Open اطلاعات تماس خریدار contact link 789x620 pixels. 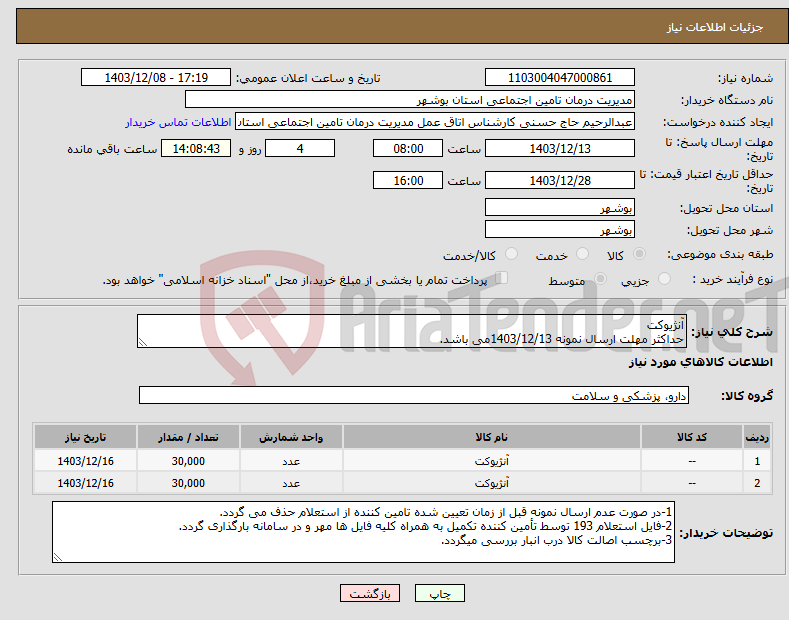pos(178,122)
